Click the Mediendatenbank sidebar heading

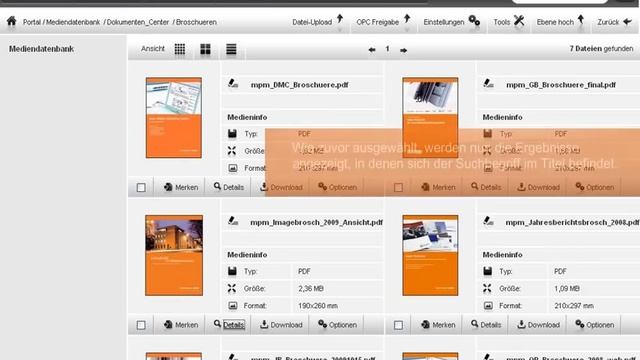coord(42,49)
